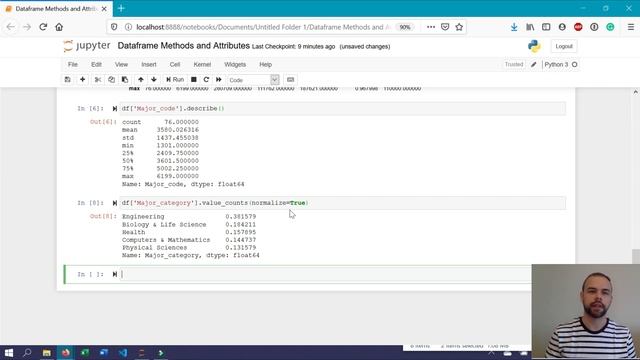Open a new browser tab
Image resolution: width=640 pixels, height=360 pixels.
(121, 8)
